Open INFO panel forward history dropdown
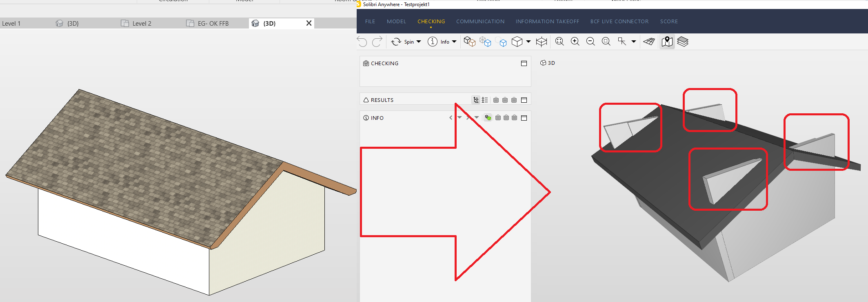 (477, 117)
